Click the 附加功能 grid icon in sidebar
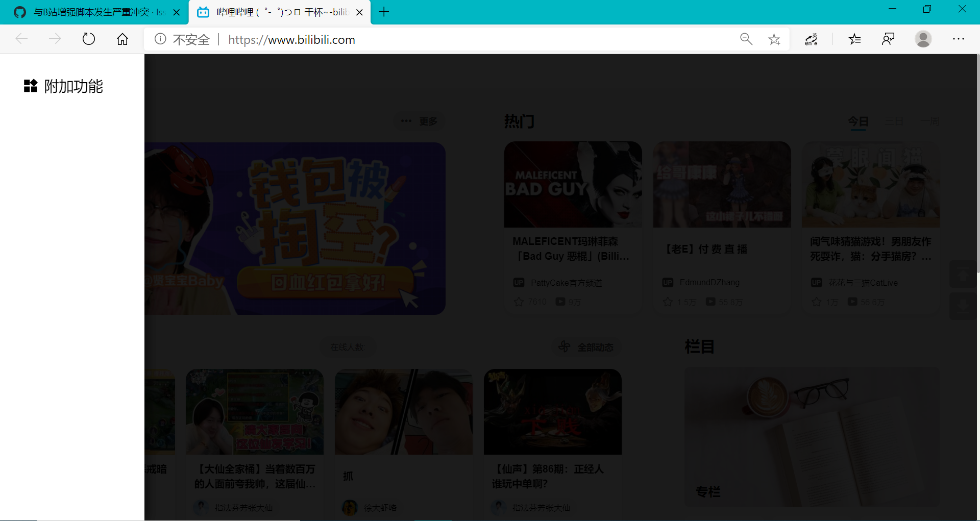This screenshot has height=521, width=980. [30, 86]
